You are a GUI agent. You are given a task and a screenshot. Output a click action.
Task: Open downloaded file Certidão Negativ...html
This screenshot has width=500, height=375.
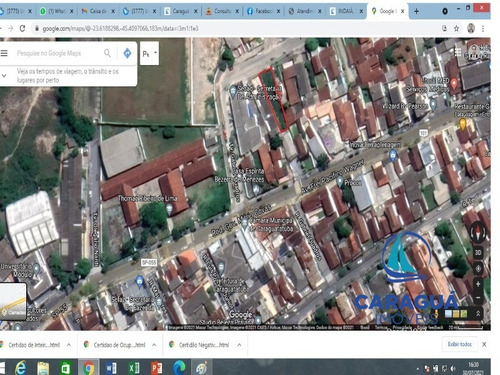(200, 345)
